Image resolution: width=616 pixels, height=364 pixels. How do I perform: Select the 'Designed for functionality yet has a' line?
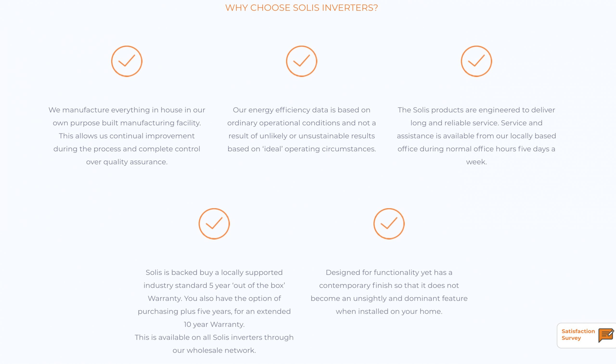click(389, 272)
